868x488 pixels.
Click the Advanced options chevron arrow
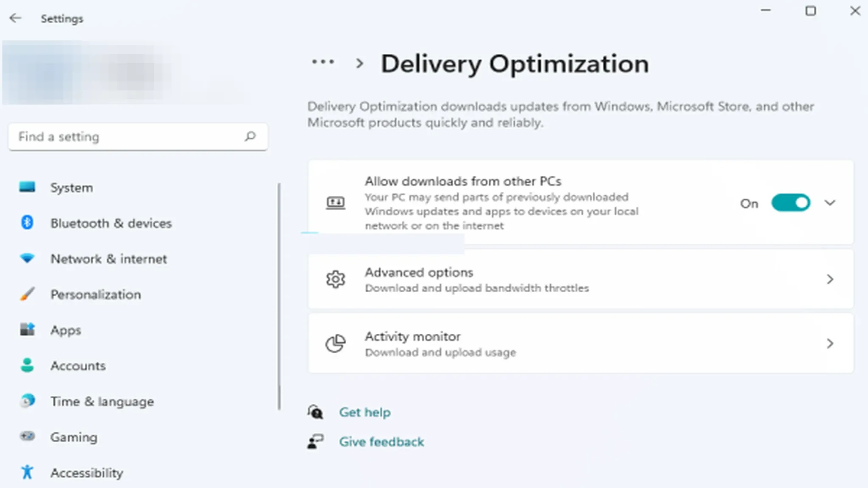click(830, 279)
